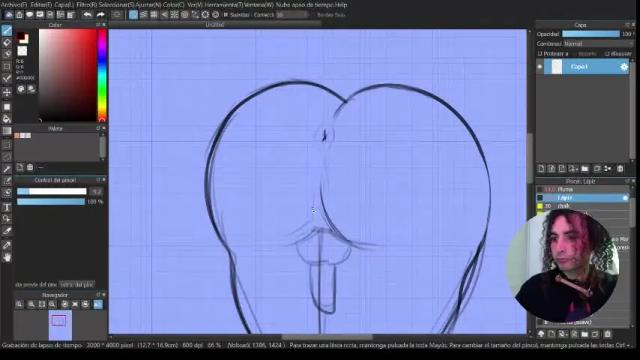
Task: Open the Help menu item
Action: (340, 5)
